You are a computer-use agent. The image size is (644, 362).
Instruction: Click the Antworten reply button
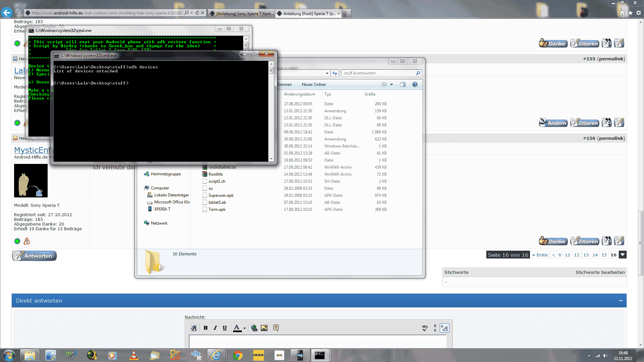[35, 256]
